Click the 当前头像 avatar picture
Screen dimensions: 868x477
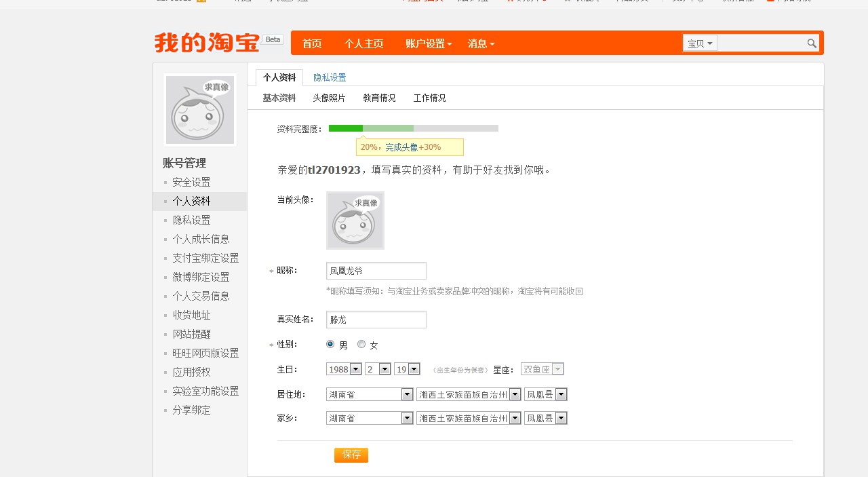coord(355,221)
